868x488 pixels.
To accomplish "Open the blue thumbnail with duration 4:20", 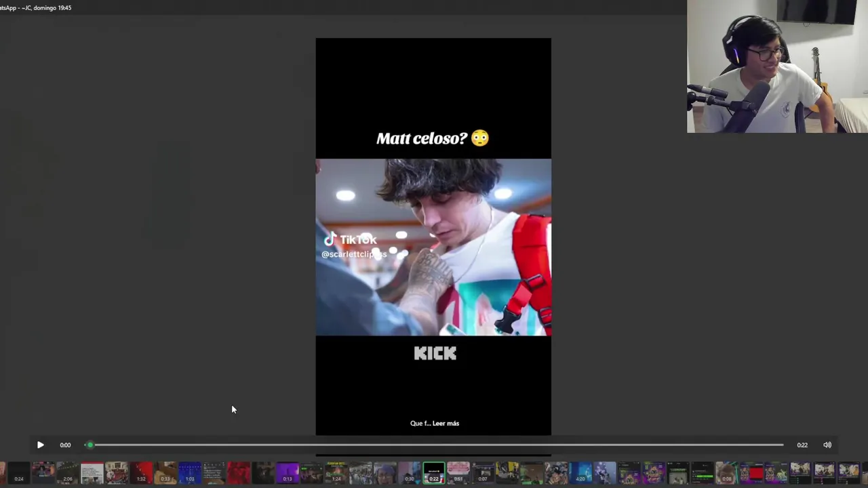I will pos(580,472).
